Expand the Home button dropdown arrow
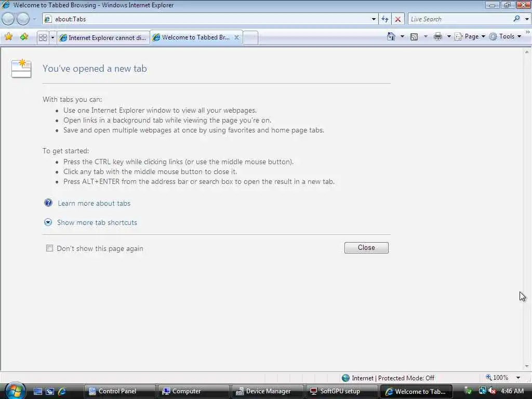This screenshot has width=532, height=399. [403, 36]
